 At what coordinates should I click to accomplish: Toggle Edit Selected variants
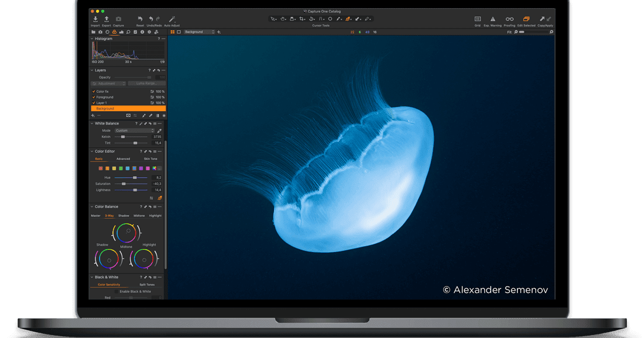point(526,19)
